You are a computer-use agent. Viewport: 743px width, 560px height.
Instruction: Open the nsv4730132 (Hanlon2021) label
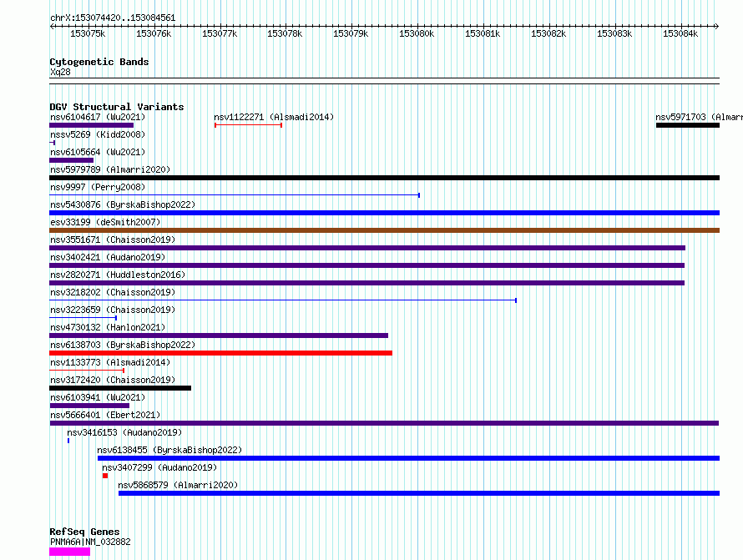[108, 327]
